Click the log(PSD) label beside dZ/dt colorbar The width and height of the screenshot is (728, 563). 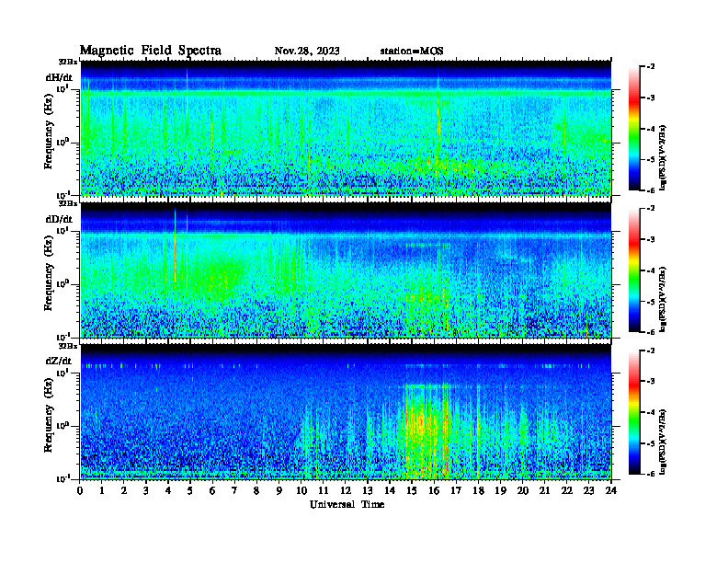[x=663, y=442]
